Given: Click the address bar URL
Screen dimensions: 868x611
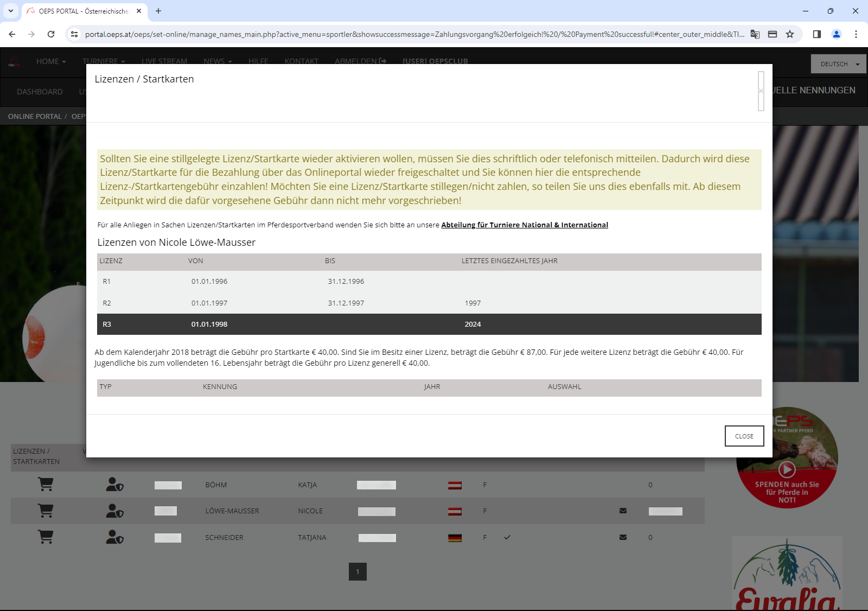Looking at the screenshot, I should 414,34.
